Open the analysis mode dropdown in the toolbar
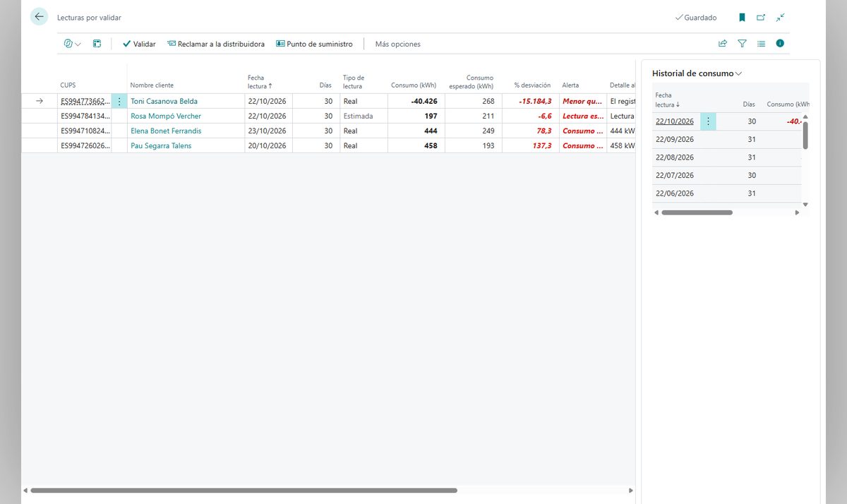Screen dimensions: 847x504 tap(72, 44)
